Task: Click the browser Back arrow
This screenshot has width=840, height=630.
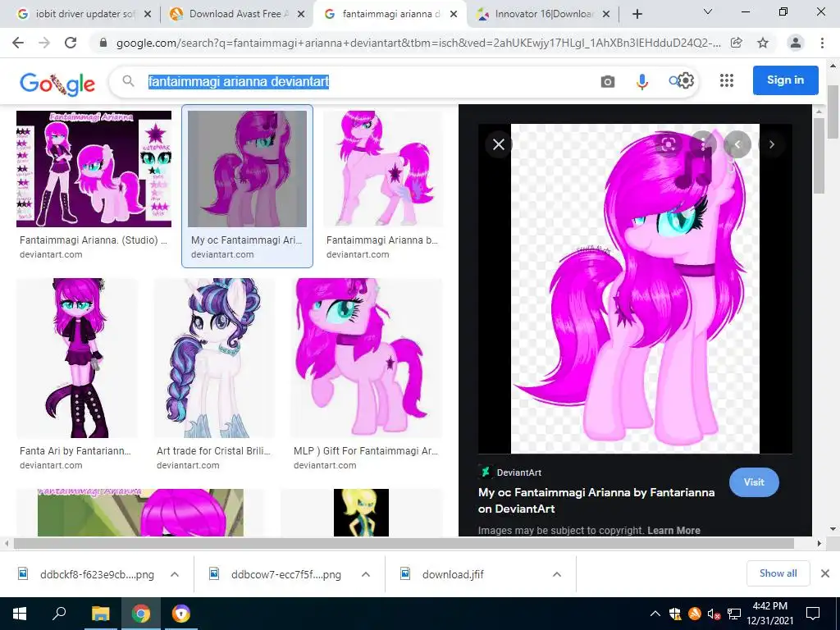Action: [18, 43]
